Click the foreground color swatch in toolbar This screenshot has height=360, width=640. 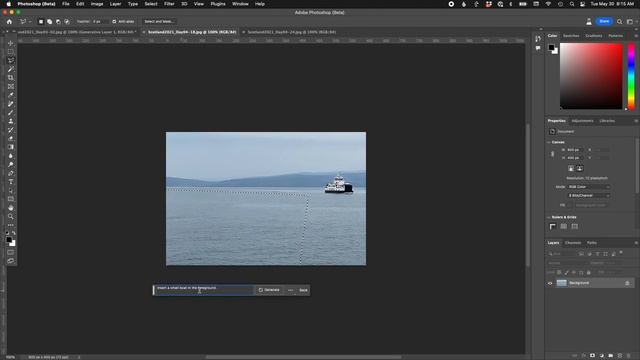tap(9, 240)
